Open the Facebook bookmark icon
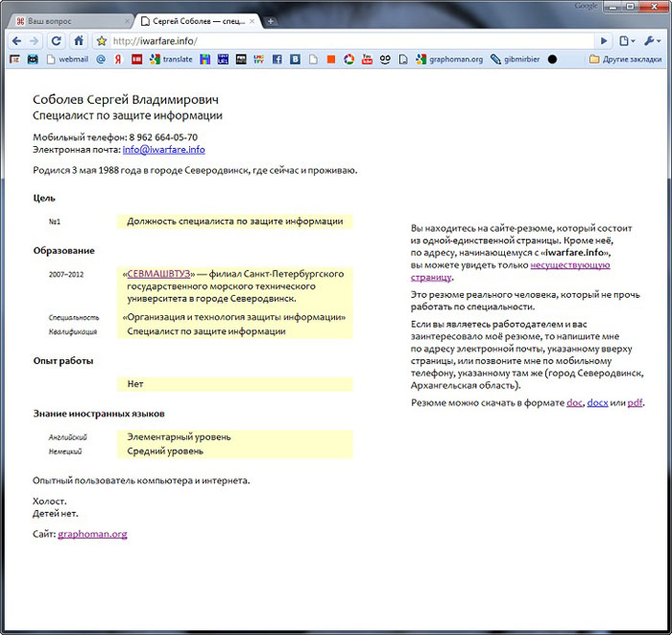 [276, 59]
